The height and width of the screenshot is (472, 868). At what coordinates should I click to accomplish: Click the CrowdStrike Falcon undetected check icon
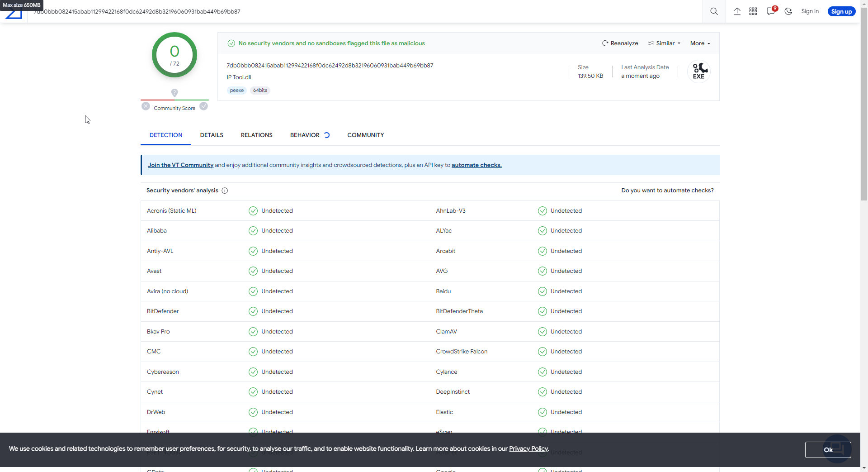[x=542, y=352]
